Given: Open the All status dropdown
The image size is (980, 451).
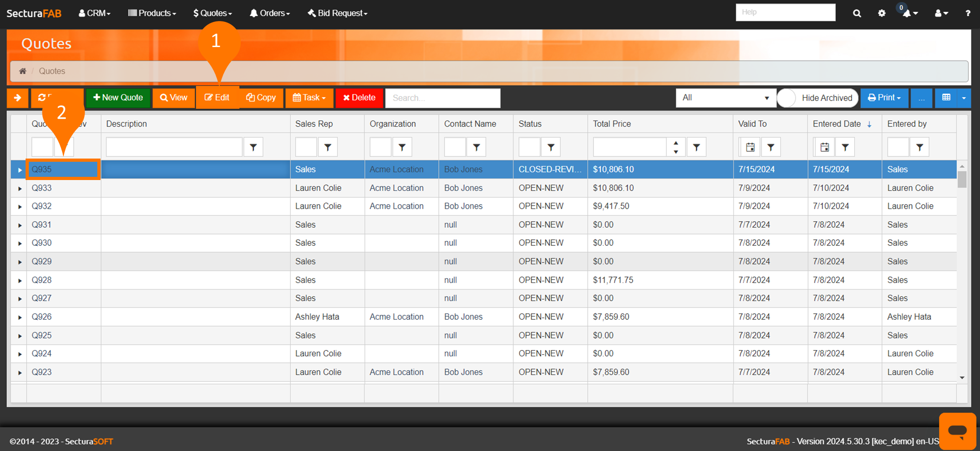Looking at the screenshot, I should [x=725, y=98].
